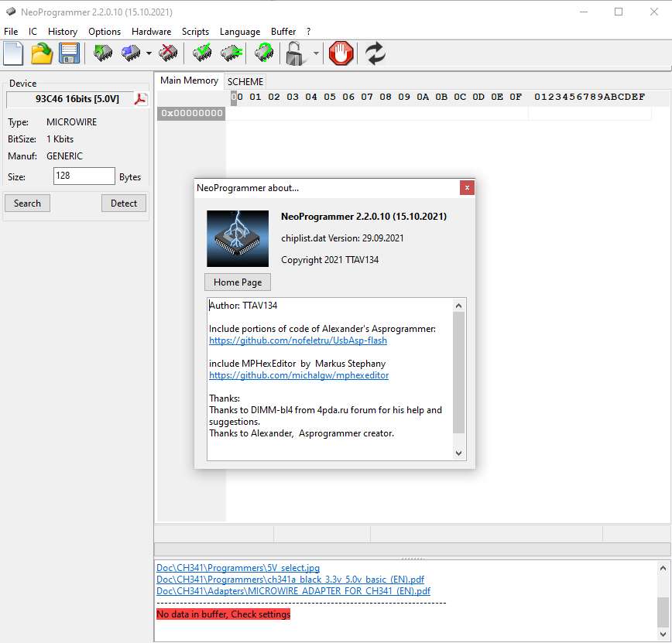
Task: Click the Blank check chip icon with green checkmark
Action: (202, 53)
